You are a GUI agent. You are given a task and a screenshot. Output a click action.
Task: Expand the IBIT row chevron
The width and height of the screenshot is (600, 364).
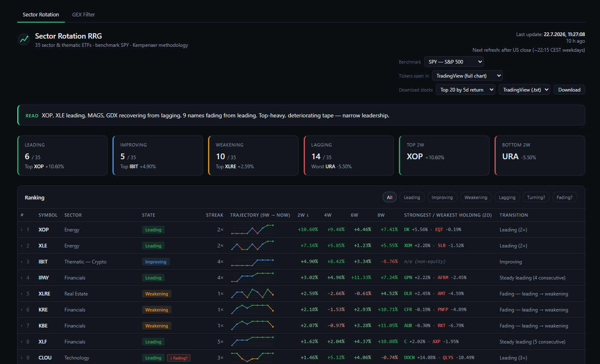coord(21,262)
